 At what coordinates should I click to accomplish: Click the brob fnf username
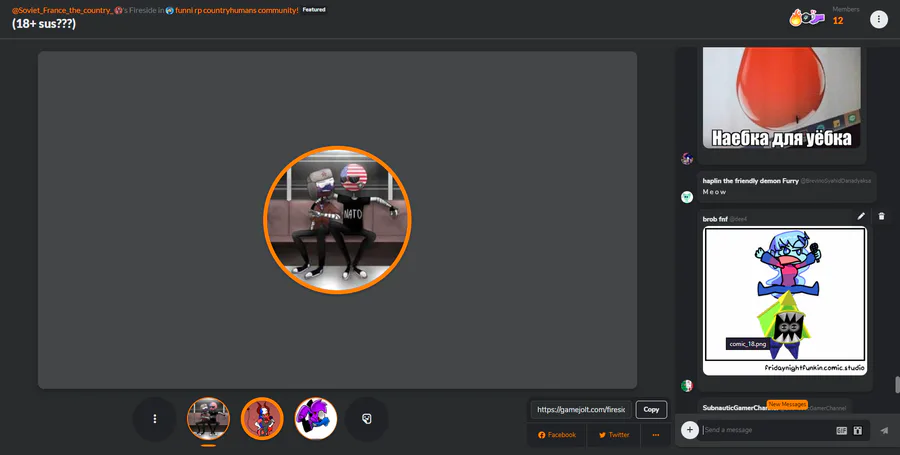tap(715, 219)
